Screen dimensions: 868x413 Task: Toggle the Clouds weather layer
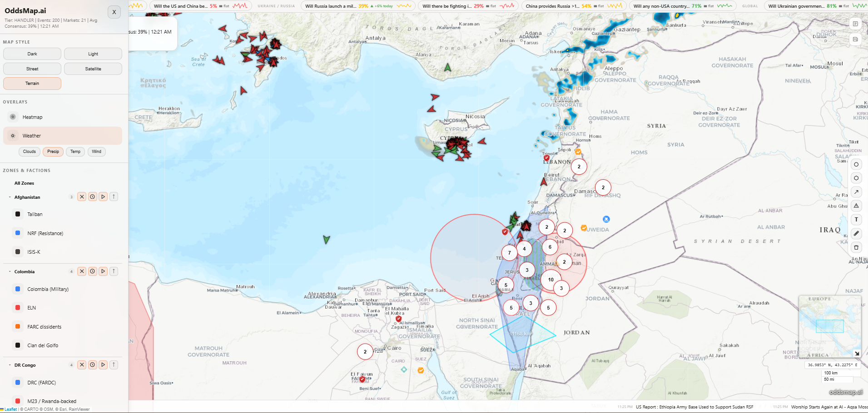[x=30, y=152]
